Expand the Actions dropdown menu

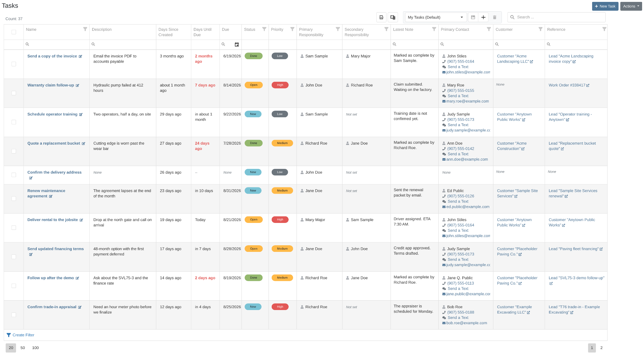(631, 6)
